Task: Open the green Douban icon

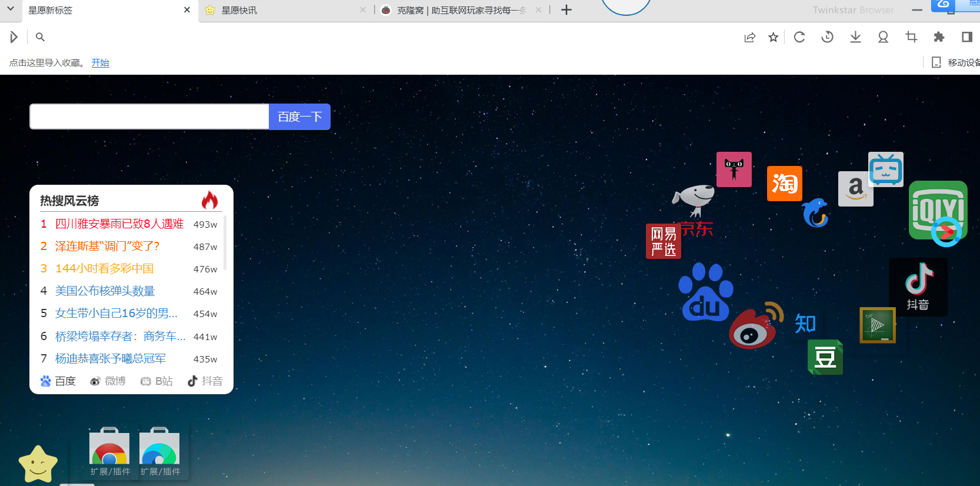Action: (x=825, y=357)
